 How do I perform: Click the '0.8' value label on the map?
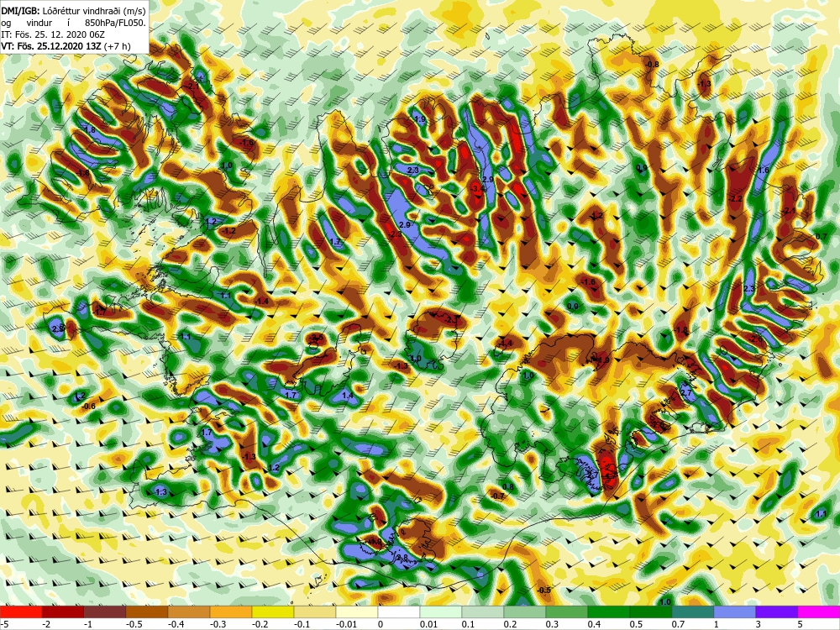[508, 487]
